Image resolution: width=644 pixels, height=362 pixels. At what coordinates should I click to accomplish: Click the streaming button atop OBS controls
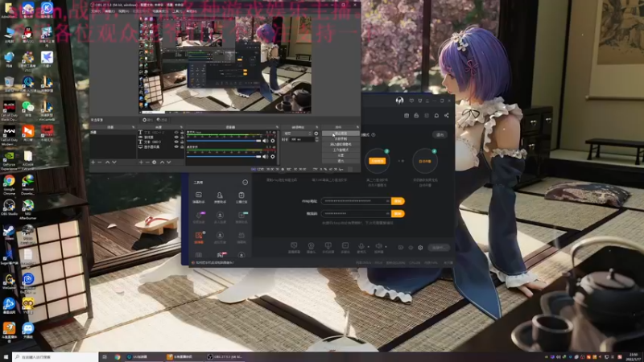pos(341,134)
